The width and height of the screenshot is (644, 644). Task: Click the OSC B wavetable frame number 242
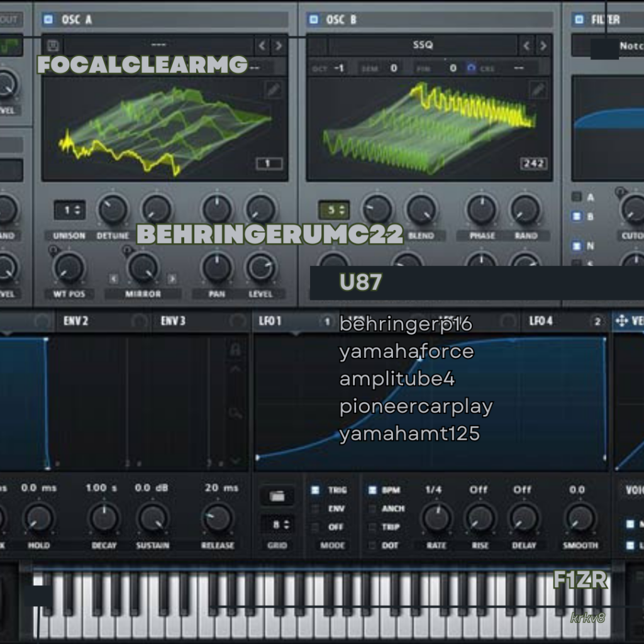pyautogui.click(x=533, y=164)
